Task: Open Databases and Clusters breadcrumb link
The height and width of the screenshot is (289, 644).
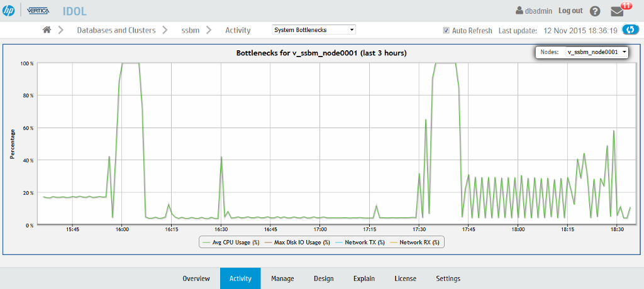Action: [x=116, y=30]
